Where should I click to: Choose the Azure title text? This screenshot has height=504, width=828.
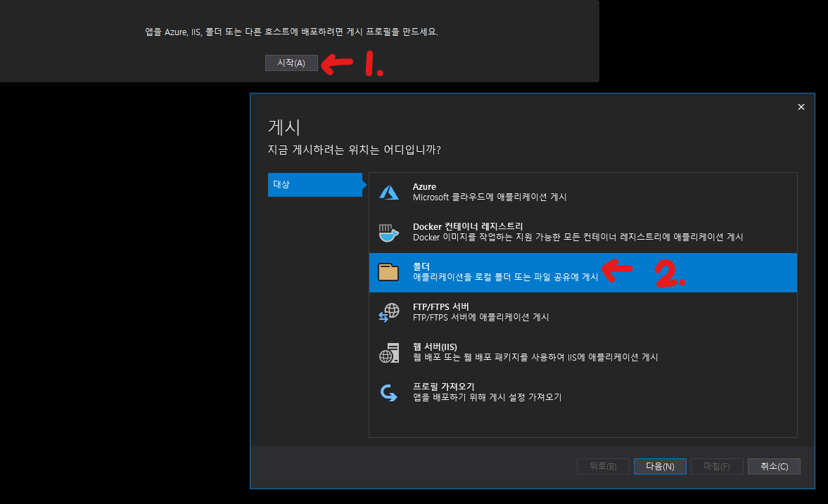[424, 187]
